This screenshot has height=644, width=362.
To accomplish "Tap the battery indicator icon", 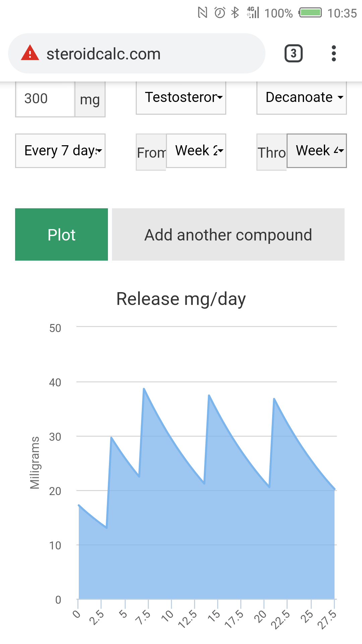I will click(310, 13).
